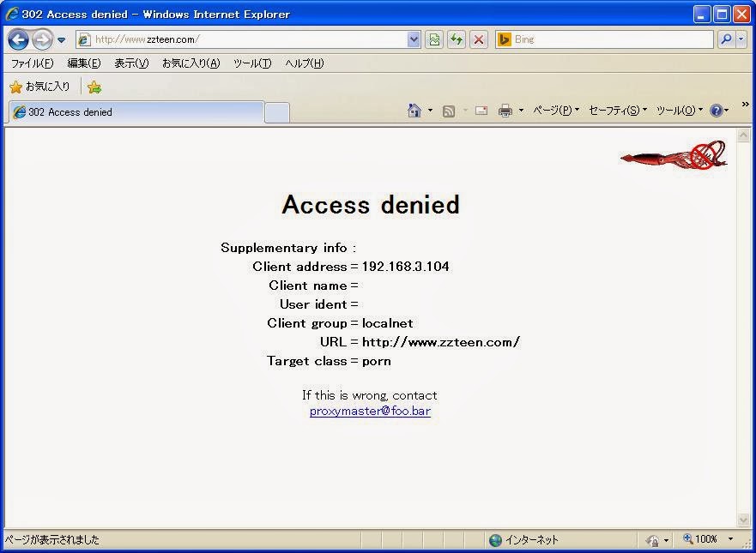Open the recent pages dropdown arrow

pyautogui.click(x=61, y=40)
